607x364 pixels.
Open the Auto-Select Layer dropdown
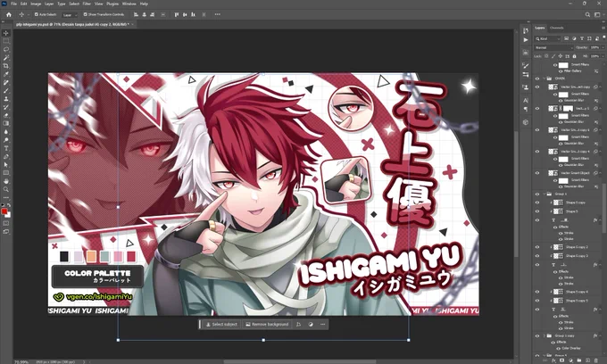click(70, 14)
